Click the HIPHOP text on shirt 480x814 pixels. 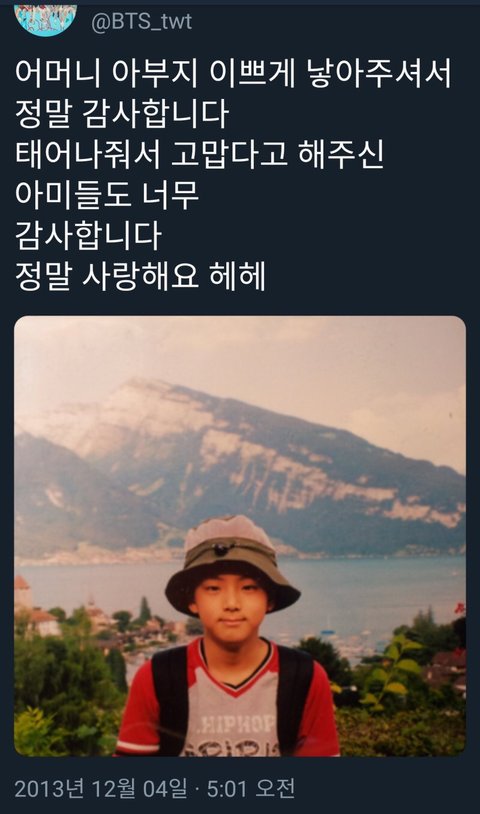[x=240, y=723]
